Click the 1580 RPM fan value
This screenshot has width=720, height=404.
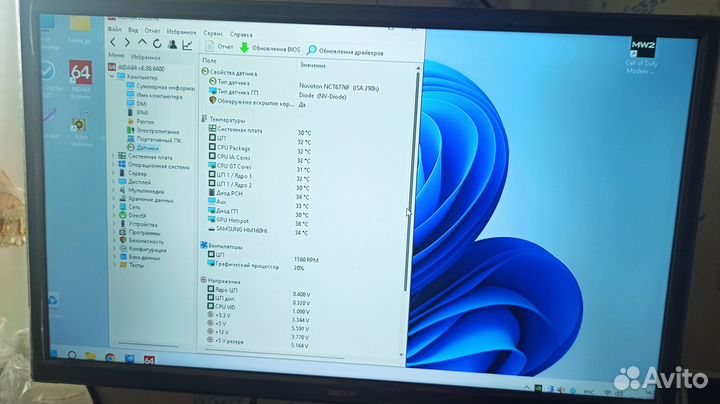pos(306,260)
